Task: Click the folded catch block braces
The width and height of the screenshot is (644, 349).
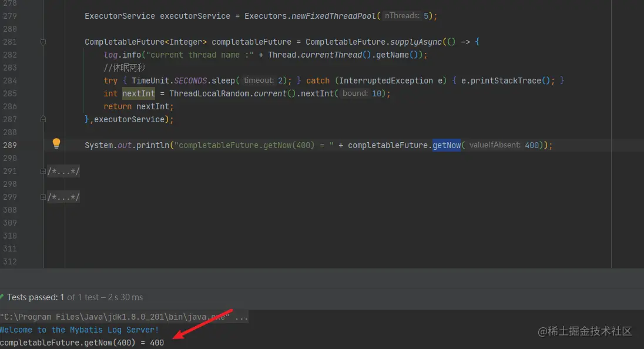Action: (x=508, y=81)
